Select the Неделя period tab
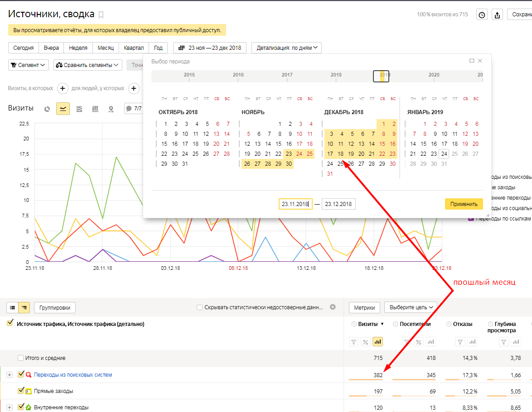This screenshot has height=412, width=532. [x=78, y=48]
